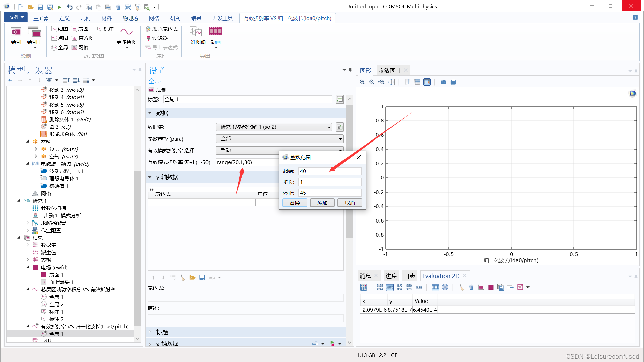The image size is (644, 362).
Task: Pin the 设置 settings window
Action: coord(350,70)
